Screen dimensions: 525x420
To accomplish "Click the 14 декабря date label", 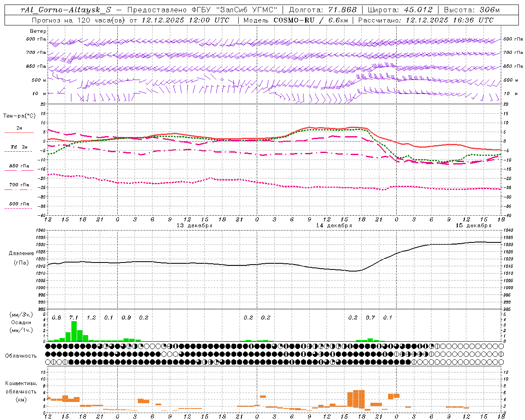I will coord(334,226).
